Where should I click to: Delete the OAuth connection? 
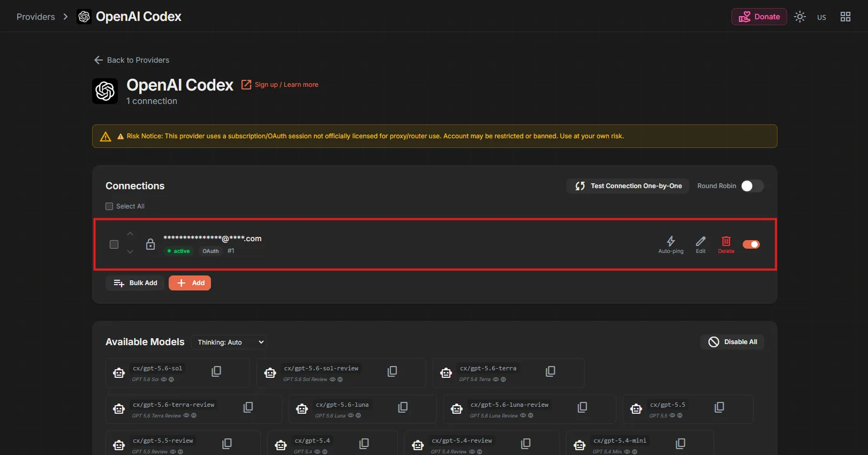(726, 244)
